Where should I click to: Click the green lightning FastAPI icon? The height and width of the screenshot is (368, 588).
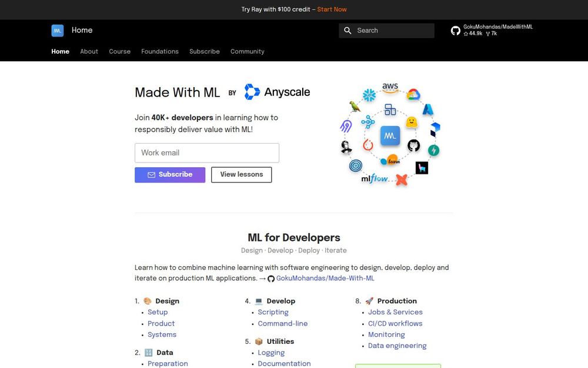(433, 150)
